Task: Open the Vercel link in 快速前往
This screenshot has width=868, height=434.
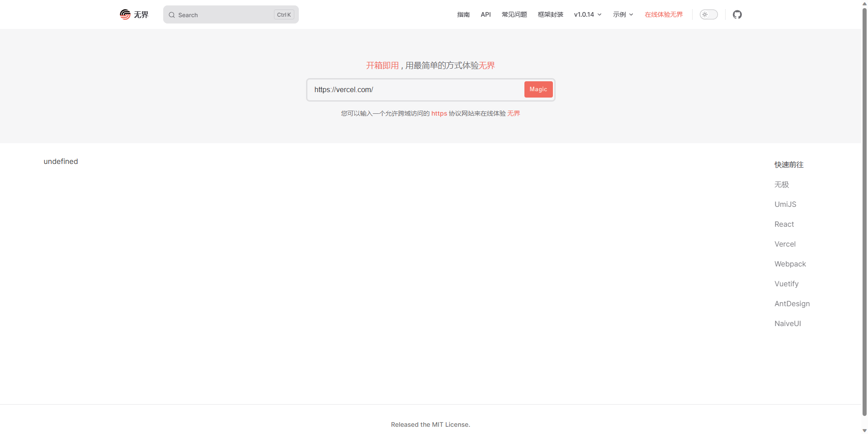Action: tap(784, 244)
